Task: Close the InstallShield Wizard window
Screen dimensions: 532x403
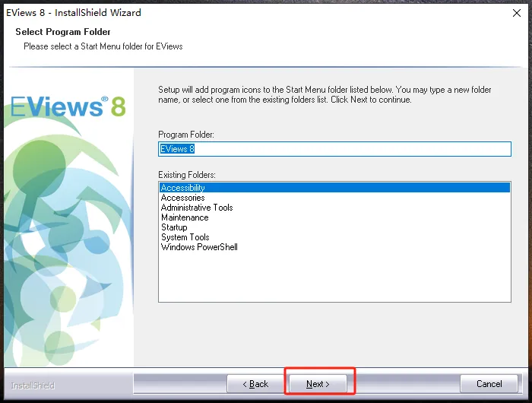Action: (516, 13)
